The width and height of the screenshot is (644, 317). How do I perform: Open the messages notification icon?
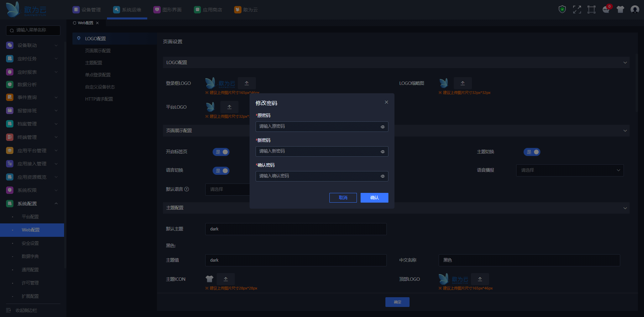coord(606,9)
